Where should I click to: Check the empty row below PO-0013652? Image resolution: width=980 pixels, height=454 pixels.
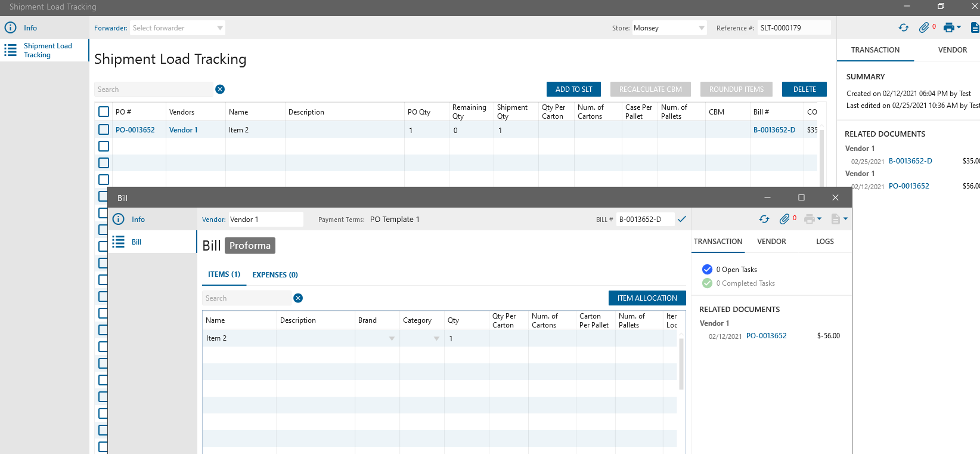[x=104, y=146]
